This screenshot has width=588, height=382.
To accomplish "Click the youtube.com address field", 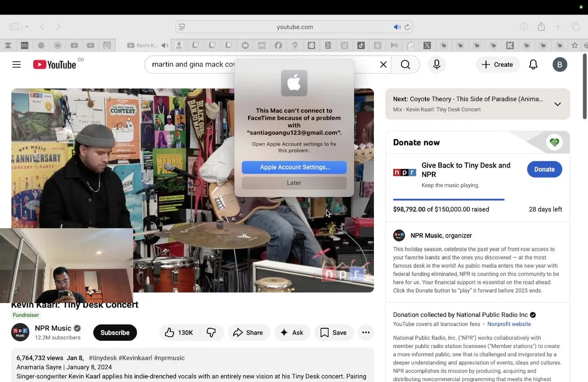I will click(x=294, y=27).
